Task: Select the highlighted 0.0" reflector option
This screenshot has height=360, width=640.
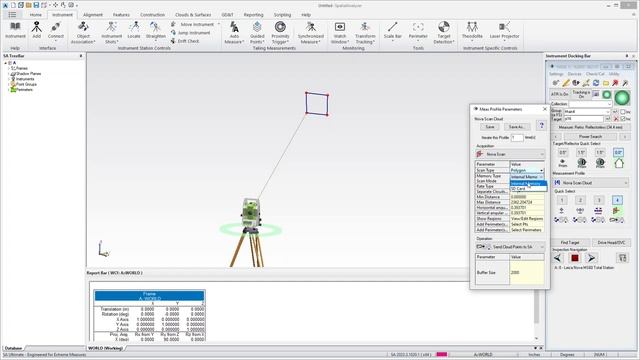Action: coord(618,152)
